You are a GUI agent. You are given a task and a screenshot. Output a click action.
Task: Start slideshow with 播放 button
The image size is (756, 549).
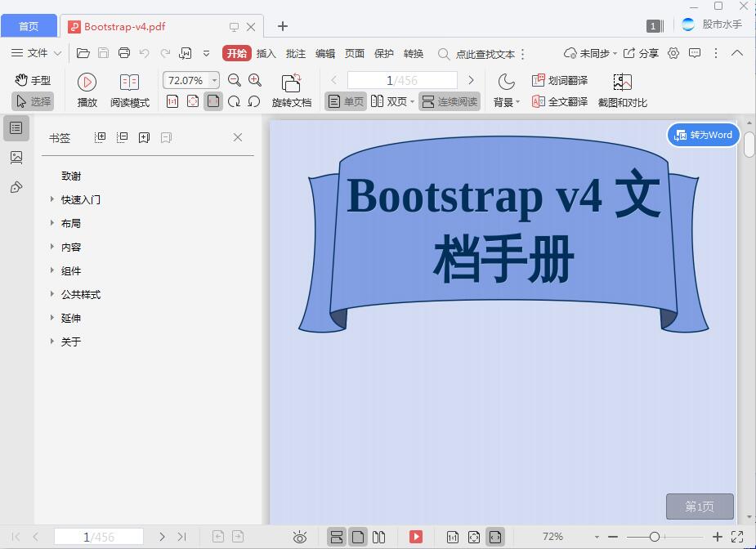[87, 91]
